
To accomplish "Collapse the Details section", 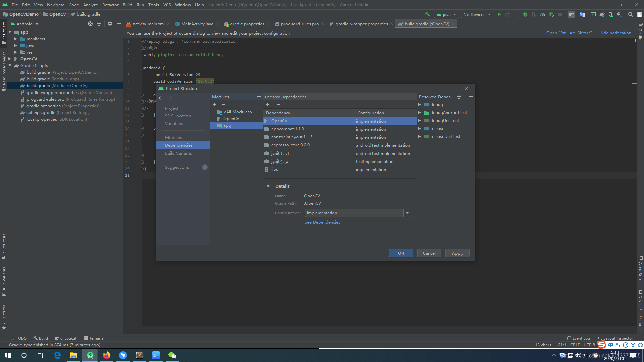I will (x=268, y=186).
